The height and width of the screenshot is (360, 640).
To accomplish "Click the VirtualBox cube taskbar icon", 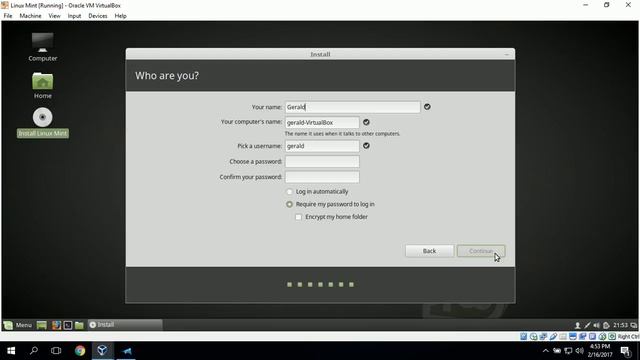I will click(102, 351).
